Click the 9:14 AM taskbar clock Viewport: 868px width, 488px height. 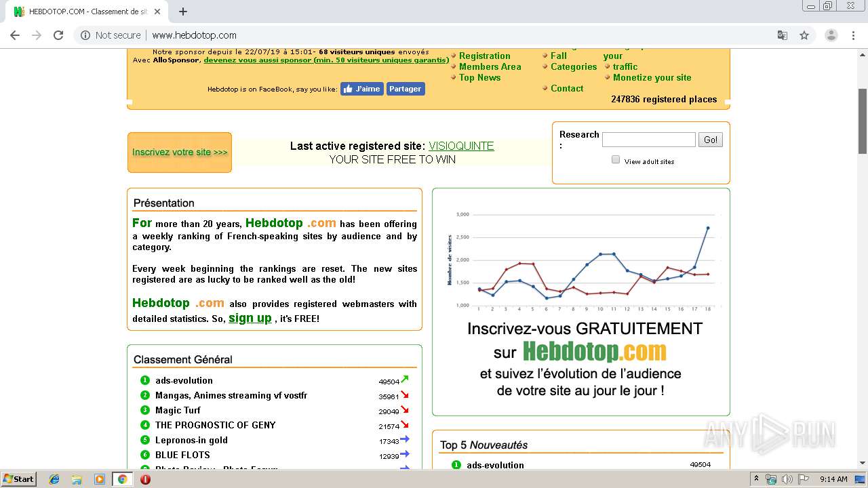click(x=833, y=479)
